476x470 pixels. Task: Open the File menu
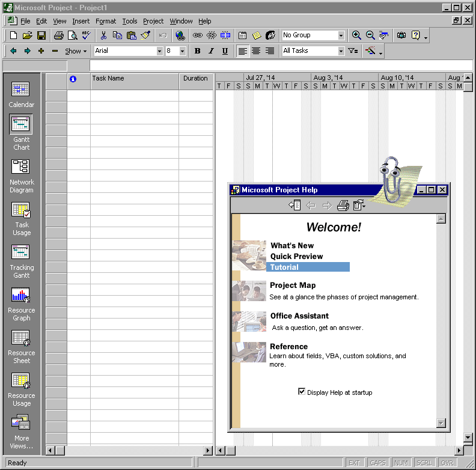coord(25,21)
